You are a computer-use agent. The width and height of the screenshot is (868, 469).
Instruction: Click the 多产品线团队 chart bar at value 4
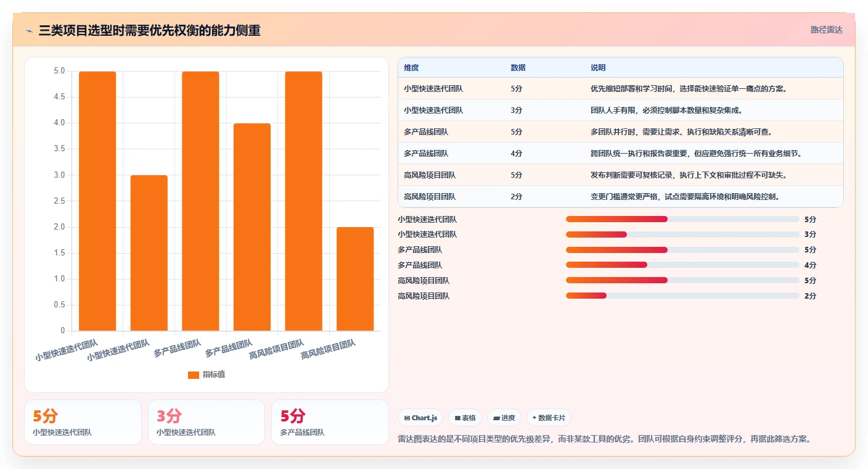252,227
